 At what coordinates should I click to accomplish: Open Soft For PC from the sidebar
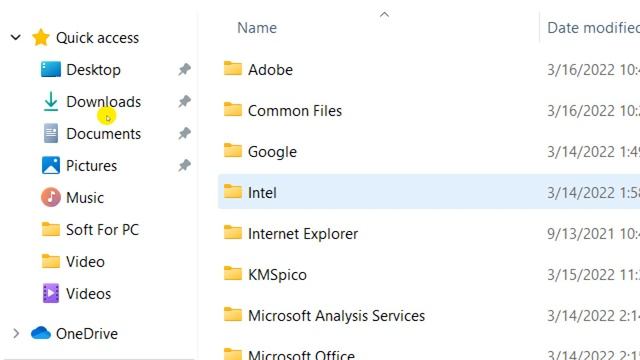[x=102, y=229]
